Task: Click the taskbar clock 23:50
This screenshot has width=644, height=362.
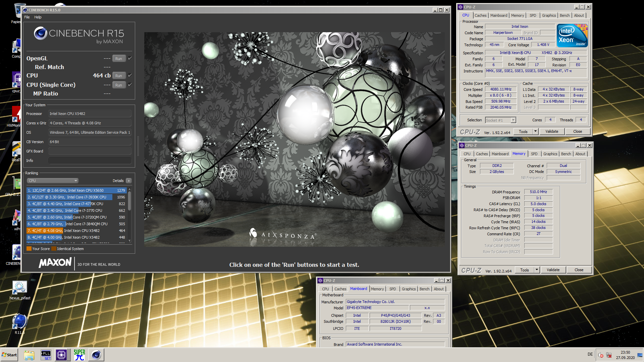Action: [625, 352]
